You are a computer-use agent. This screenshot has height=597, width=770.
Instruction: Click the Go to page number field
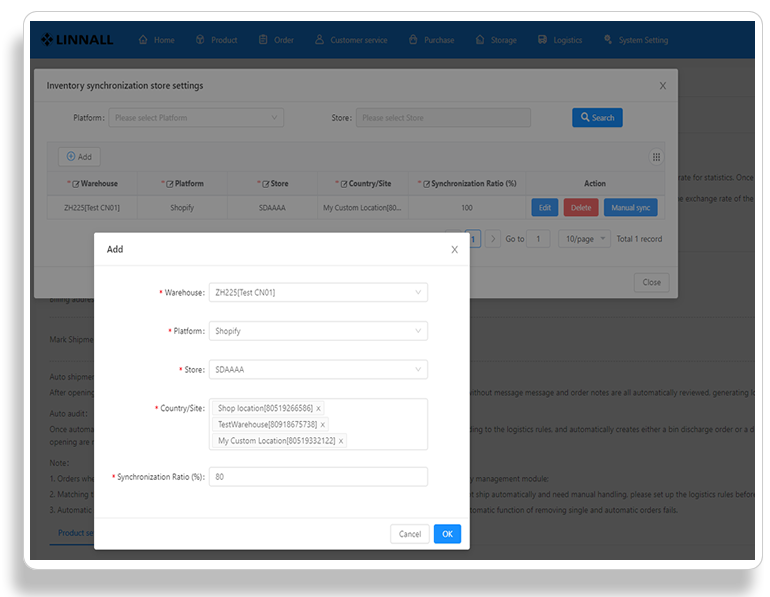click(x=538, y=239)
